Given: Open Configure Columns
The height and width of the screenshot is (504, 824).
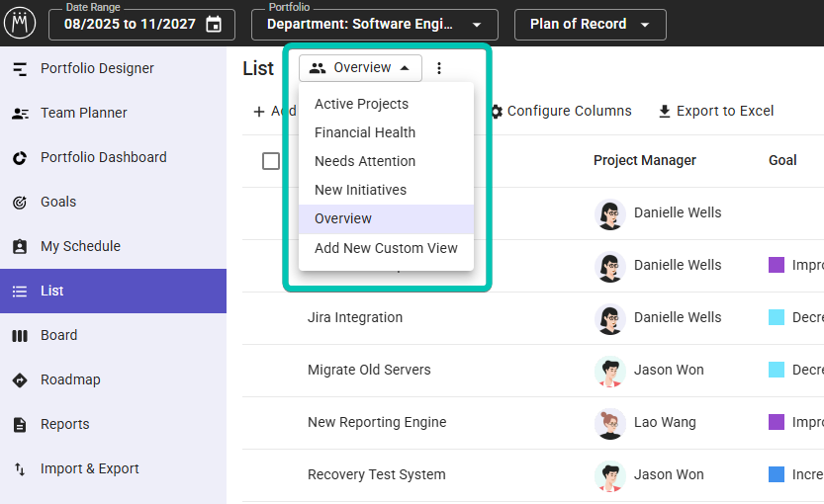Looking at the screenshot, I should point(560,111).
